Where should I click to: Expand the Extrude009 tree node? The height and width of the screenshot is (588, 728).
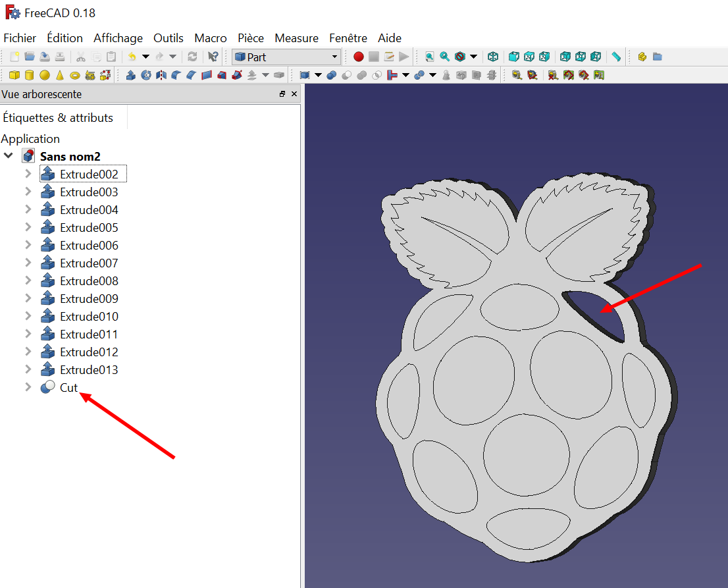(28, 298)
